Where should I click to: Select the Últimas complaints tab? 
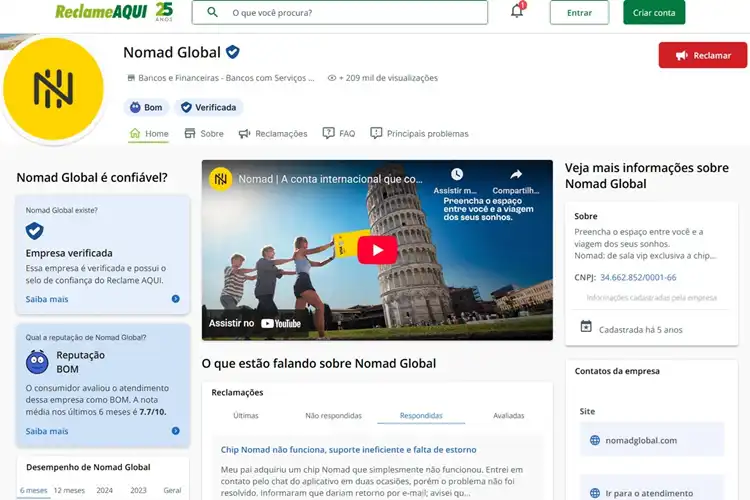(246, 415)
